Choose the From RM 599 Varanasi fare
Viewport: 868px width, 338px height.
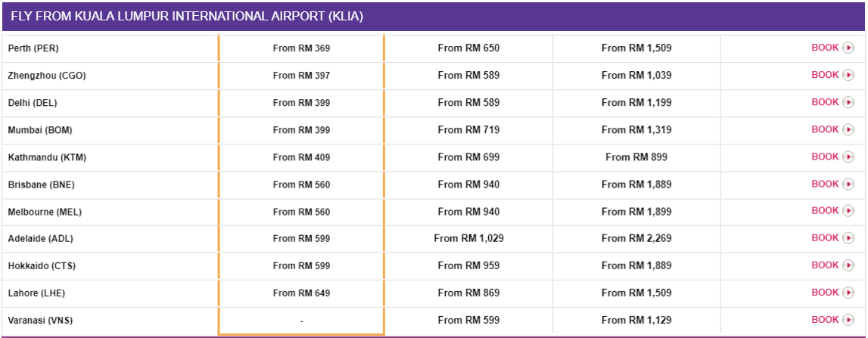468,321
